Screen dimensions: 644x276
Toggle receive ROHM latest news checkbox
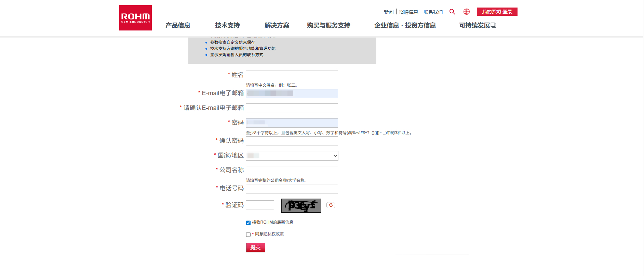(x=248, y=223)
